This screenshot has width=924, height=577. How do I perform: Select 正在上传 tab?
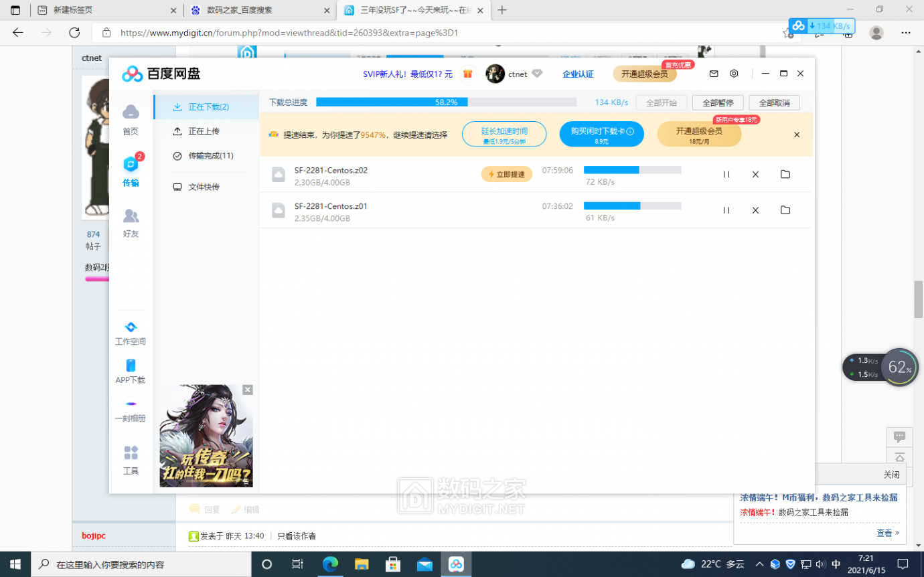pyautogui.click(x=206, y=131)
